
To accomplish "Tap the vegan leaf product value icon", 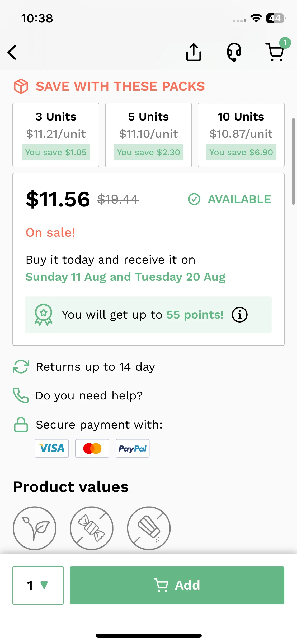I will [x=35, y=528].
